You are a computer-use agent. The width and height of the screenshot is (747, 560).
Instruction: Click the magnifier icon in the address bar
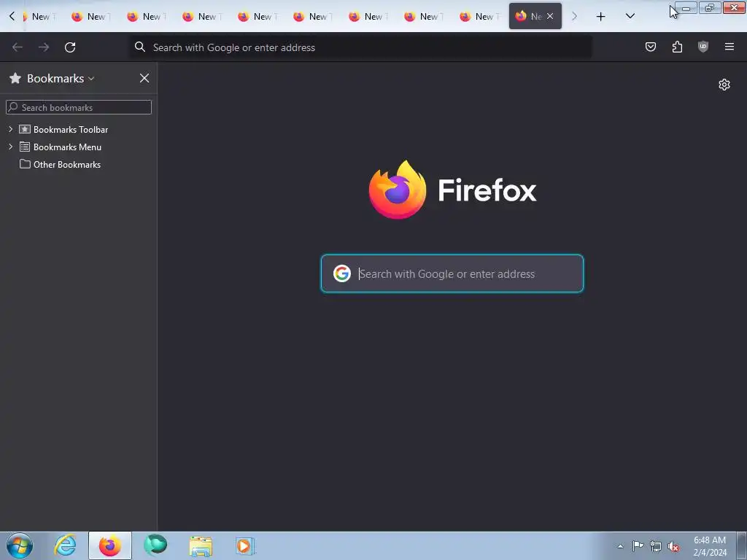click(x=139, y=47)
